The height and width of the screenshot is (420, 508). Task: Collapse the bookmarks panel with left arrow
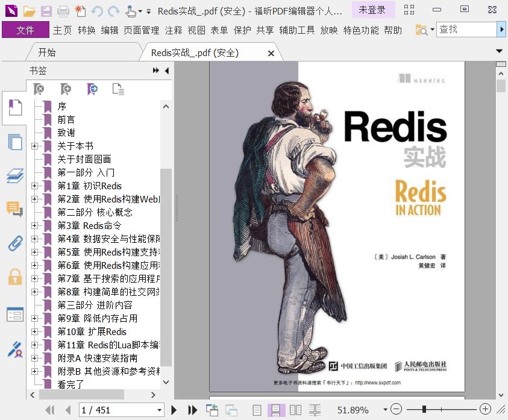coord(167,71)
